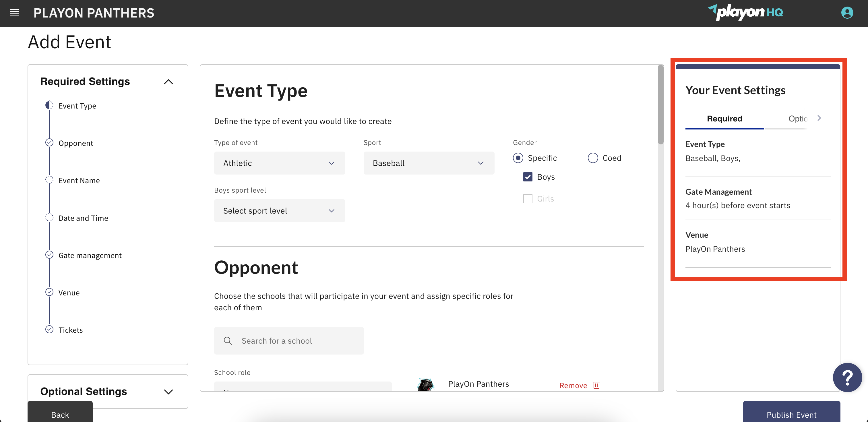Click the trash icon beside Remove
The image size is (868, 422).
596,385
